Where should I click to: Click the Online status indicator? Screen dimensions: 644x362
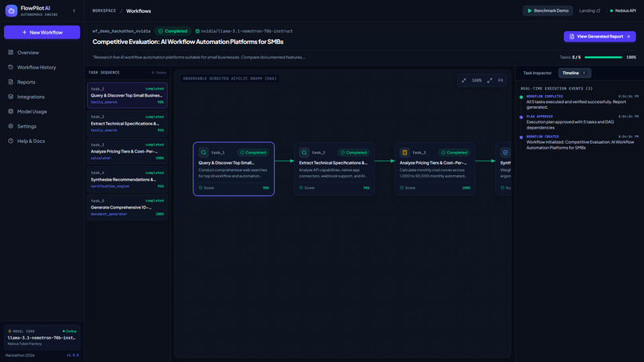(x=70, y=331)
